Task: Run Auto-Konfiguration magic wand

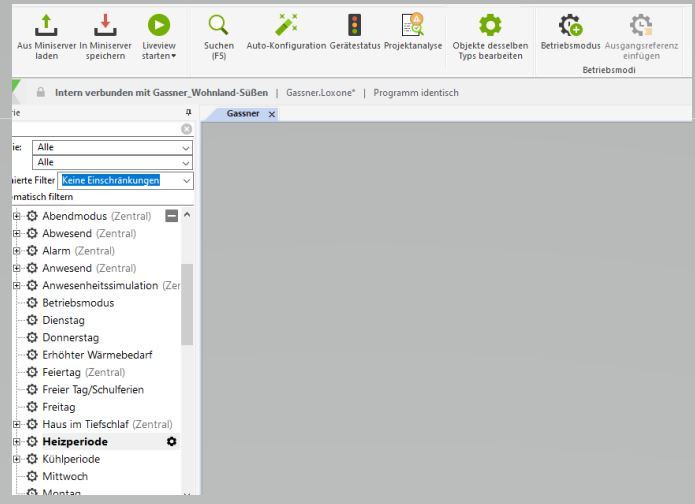Action: tap(286, 31)
